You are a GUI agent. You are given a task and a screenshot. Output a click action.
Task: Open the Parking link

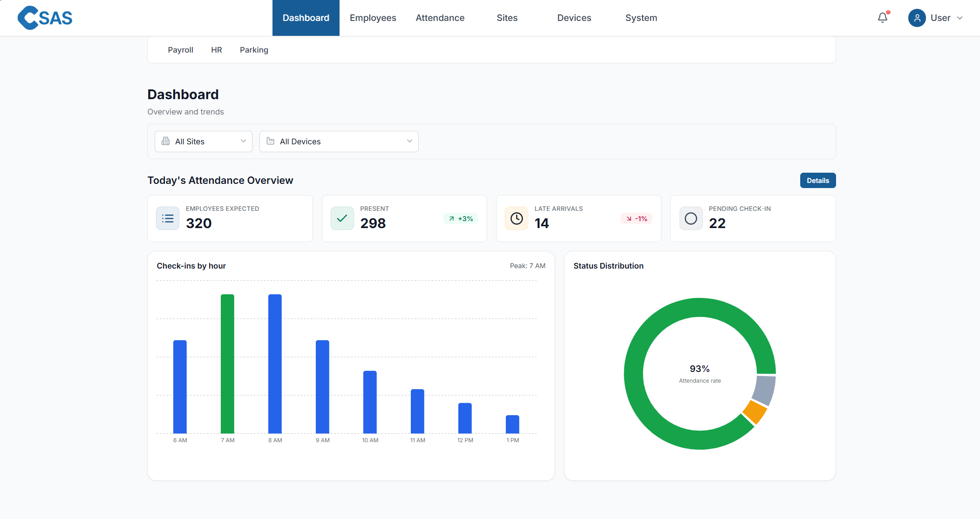254,50
